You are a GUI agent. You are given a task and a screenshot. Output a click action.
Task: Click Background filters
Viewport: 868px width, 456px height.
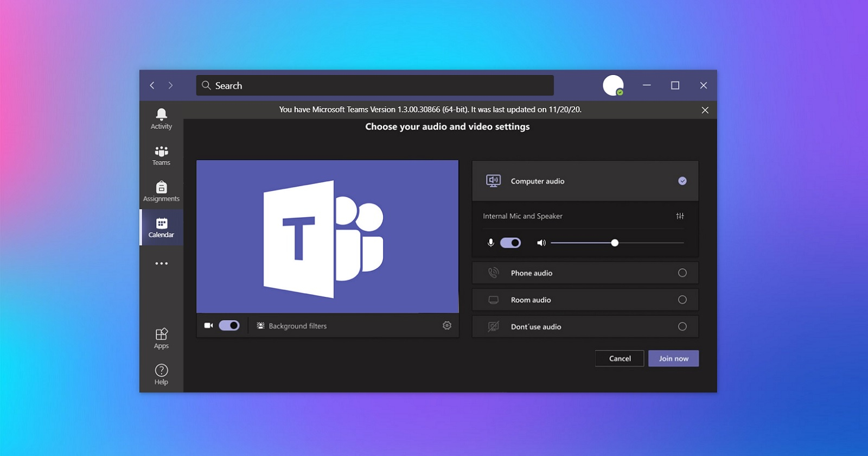(x=297, y=326)
